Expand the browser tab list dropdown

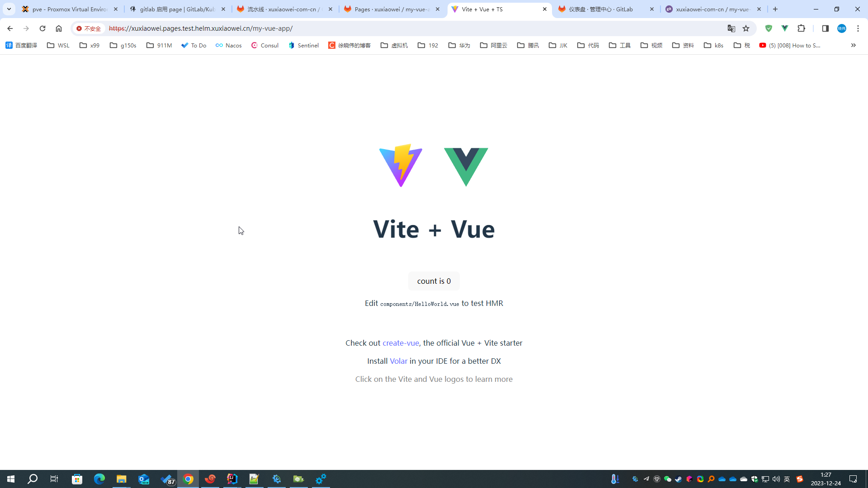click(x=9, y=9)
